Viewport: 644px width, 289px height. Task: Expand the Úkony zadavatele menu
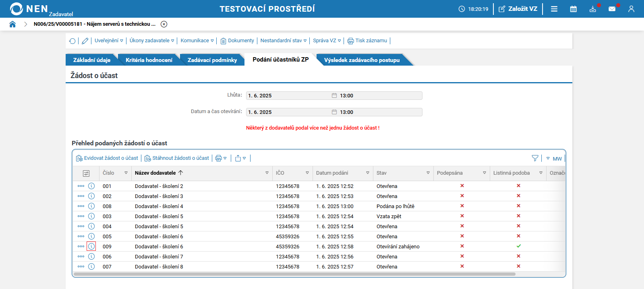tap(152, 41)
